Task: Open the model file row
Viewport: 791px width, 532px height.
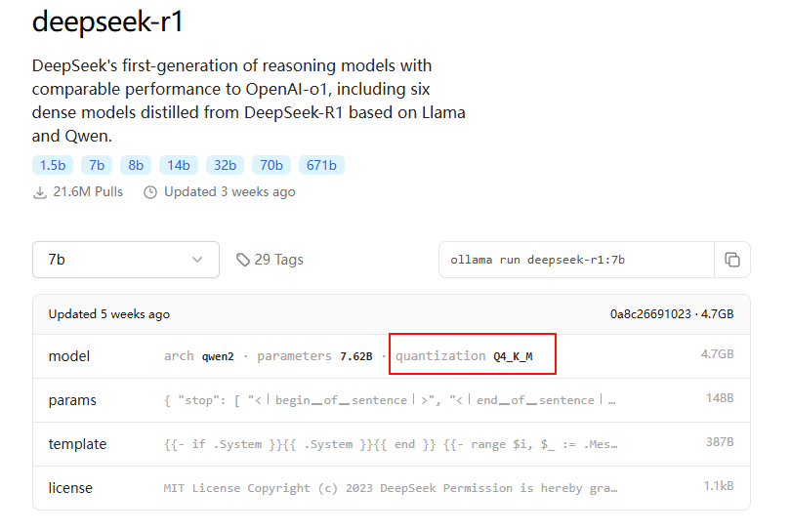Action: pyautogui.click(x=69, y=356)
